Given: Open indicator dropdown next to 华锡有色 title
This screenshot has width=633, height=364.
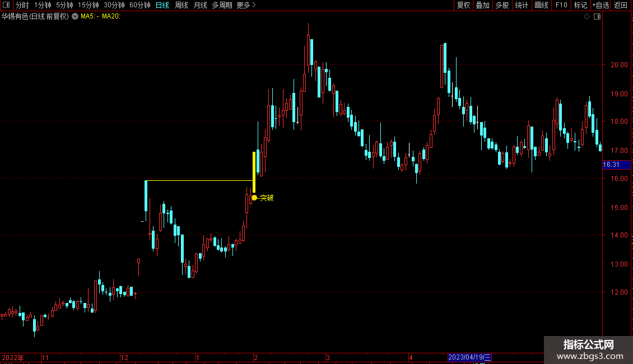Looking at the screenshot, I should tap(75, 17).
